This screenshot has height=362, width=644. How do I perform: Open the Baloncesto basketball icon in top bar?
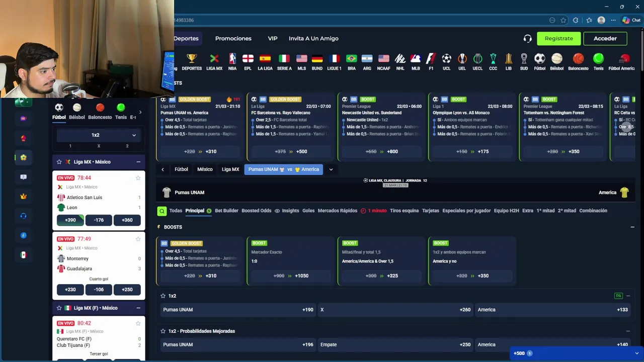pos(578,59)
